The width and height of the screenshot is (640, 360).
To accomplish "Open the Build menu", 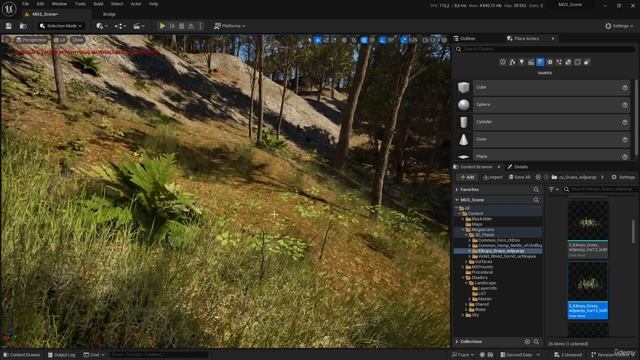I will pos(98,4).
